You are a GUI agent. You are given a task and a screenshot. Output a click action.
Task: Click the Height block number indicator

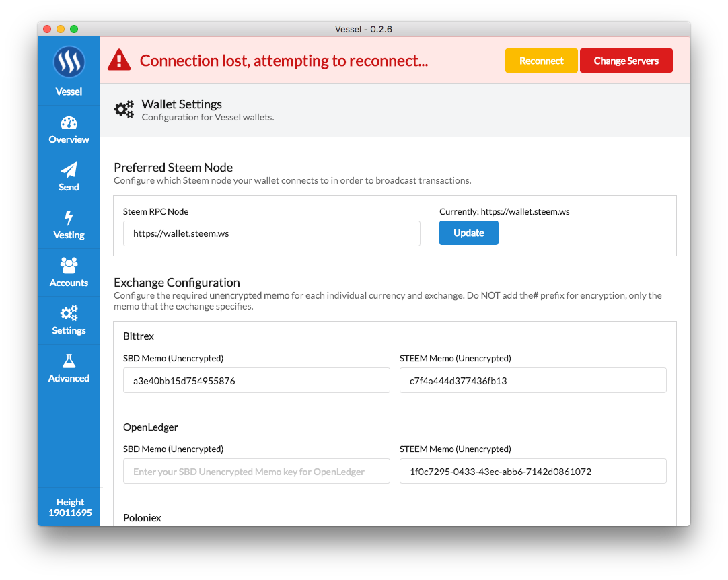pyautogui.click(x=70, y=507)
